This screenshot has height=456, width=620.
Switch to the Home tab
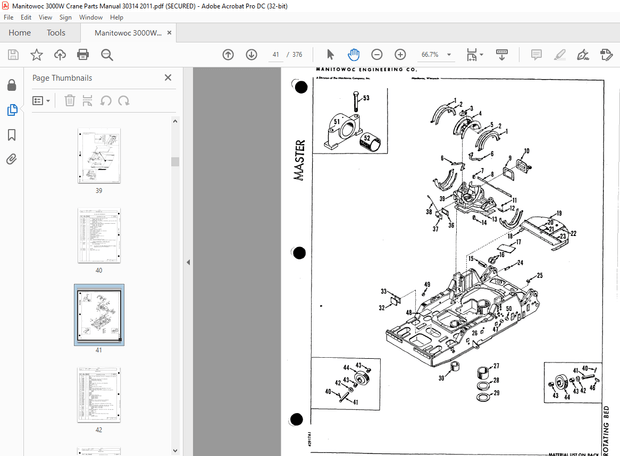[19, 33]
